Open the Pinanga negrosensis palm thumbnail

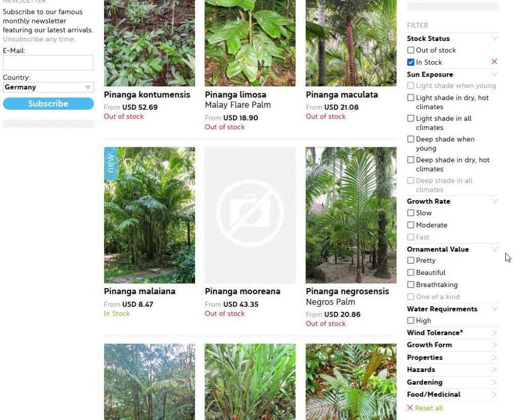[x=351, y=215]
